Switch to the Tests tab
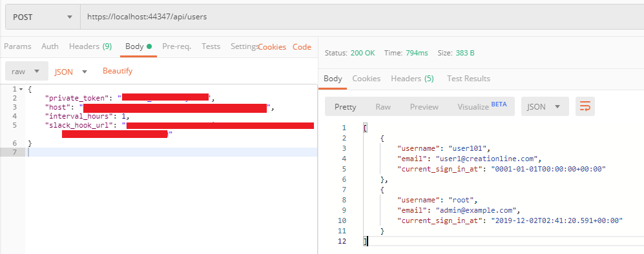The image size is (644, 254). pos(211,46)
